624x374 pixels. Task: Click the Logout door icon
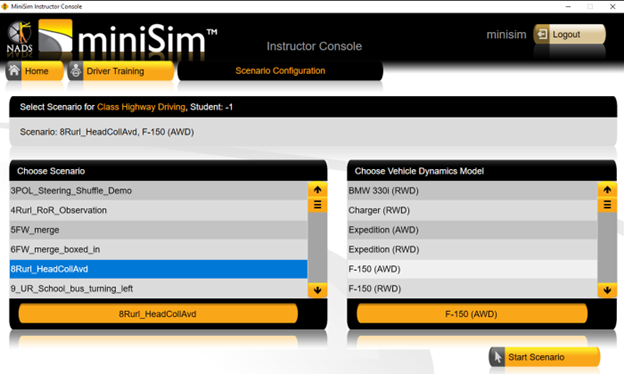[x=542, y=34]
